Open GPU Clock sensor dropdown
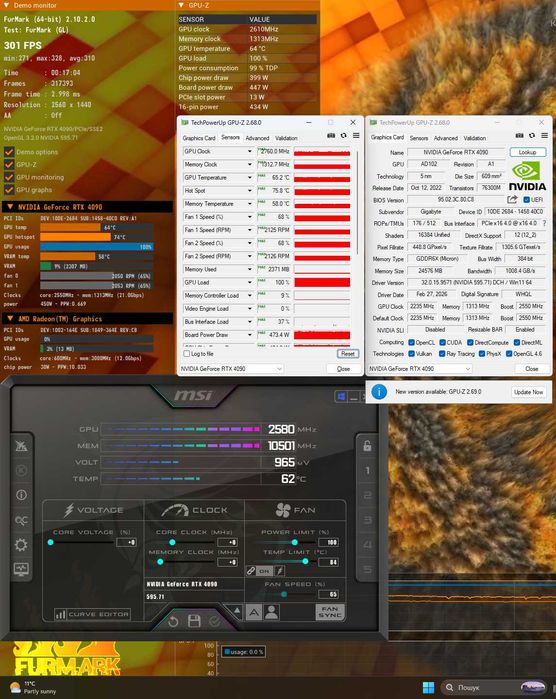The width and height of the screenshot is (556, 699). point(250,151)
